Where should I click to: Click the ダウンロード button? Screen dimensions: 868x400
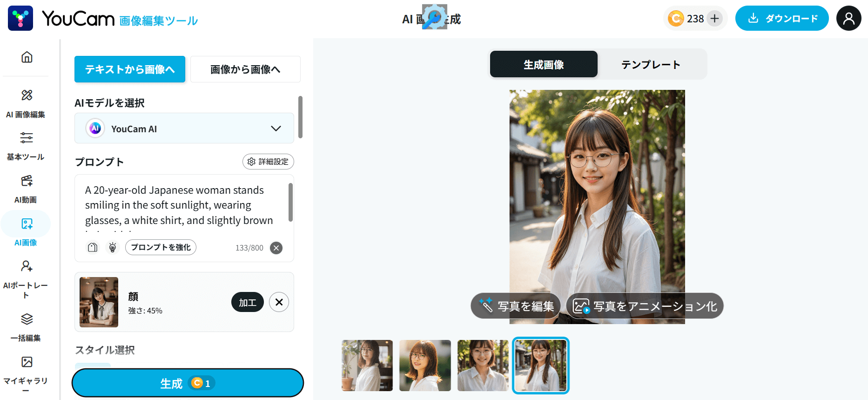pyautogui.click(x=782, y=18)
